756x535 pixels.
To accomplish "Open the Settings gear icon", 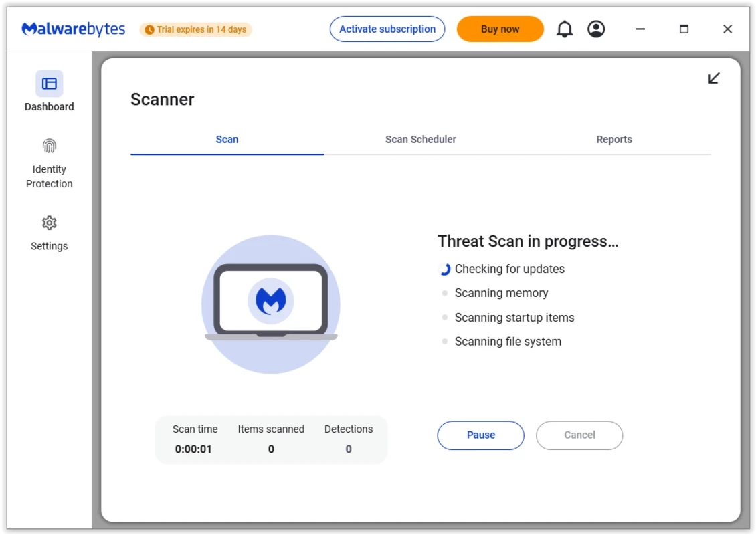I will (49, 223).
